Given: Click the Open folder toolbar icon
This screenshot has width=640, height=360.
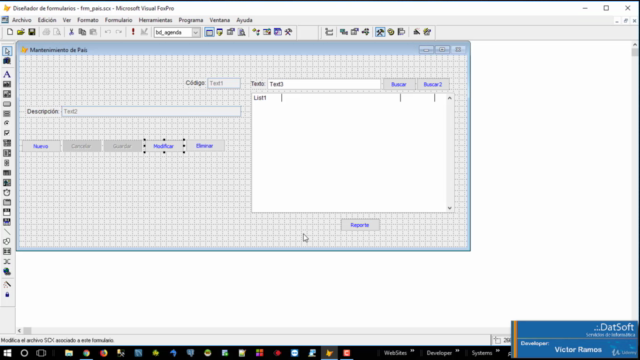Looking at the screenshot, I should (21, 32).
